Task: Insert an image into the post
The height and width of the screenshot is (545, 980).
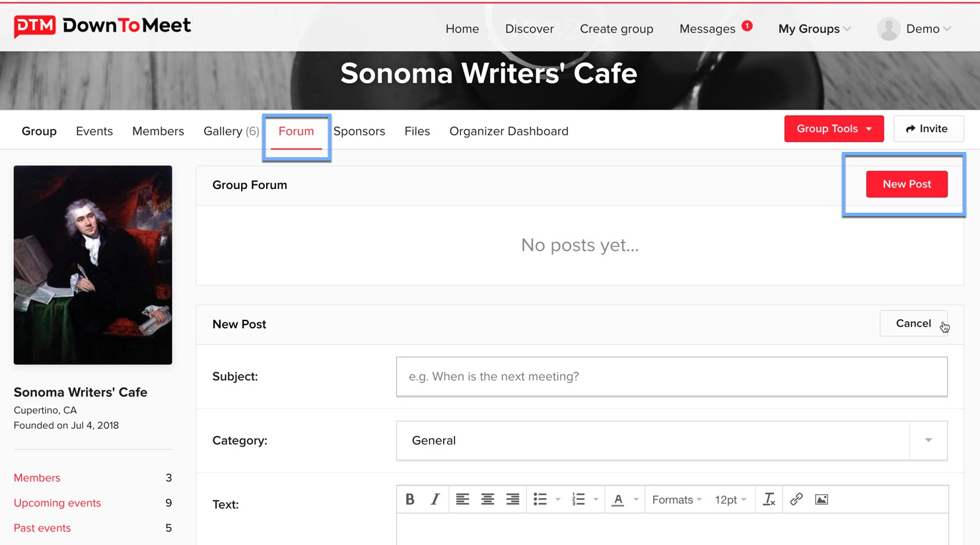Action: tap(822, 499)
